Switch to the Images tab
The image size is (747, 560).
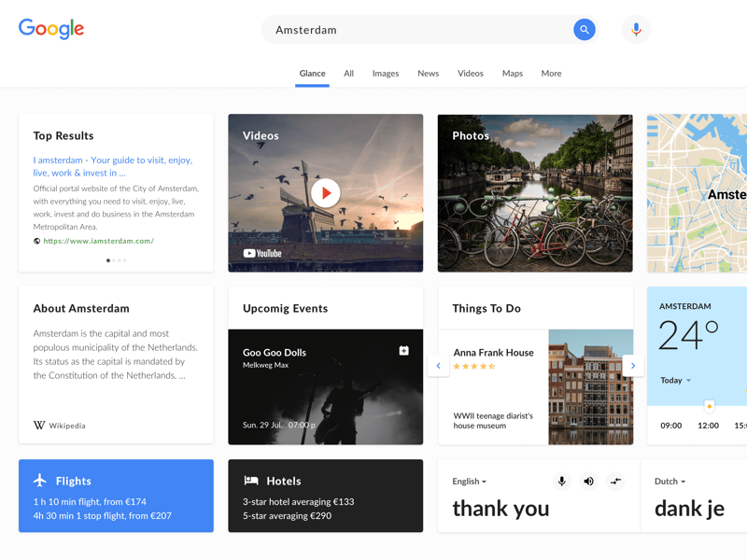[x=386, y=73]
